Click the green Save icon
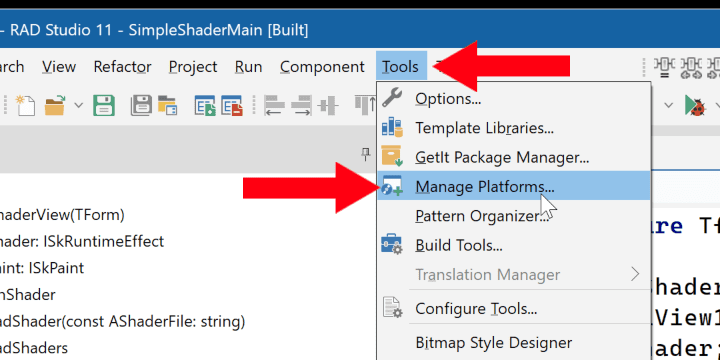Viewport: 720px width, 360px height. click(x=104, y=105)
